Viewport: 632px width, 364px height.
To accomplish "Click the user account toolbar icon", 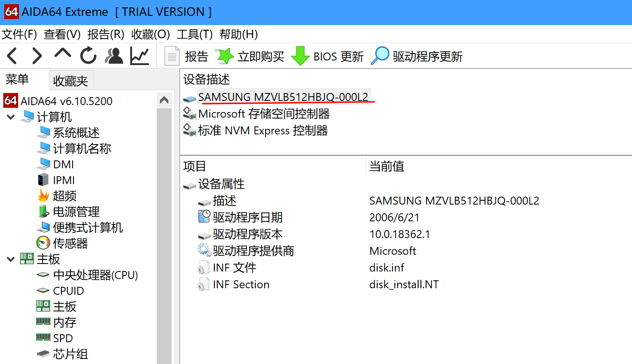I will click(113, 55).
